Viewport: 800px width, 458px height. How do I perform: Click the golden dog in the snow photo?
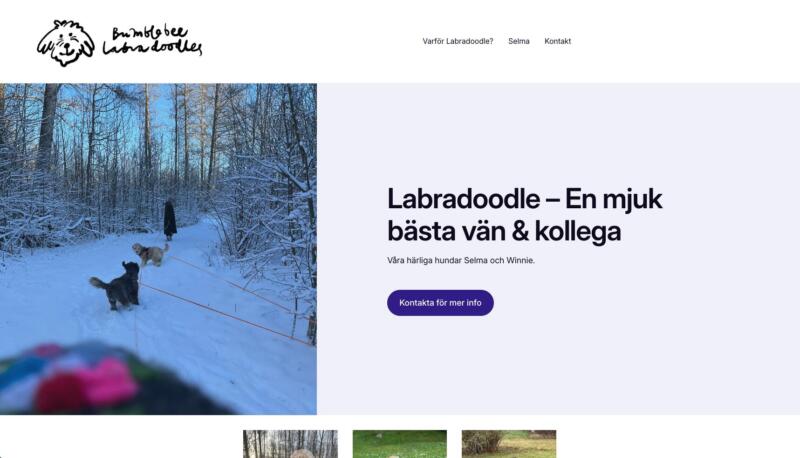click(149, 254)
